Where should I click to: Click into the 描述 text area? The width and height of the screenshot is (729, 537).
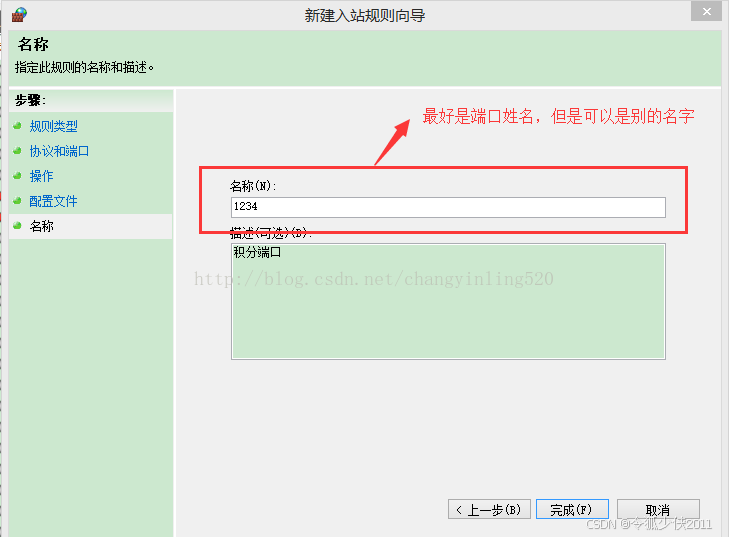point(448,301)
